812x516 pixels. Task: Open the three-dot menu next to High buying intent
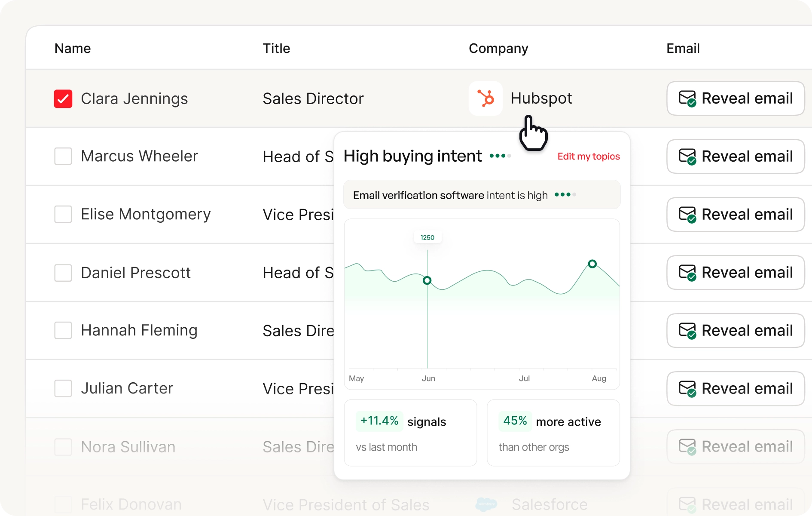tap(500, 156)
